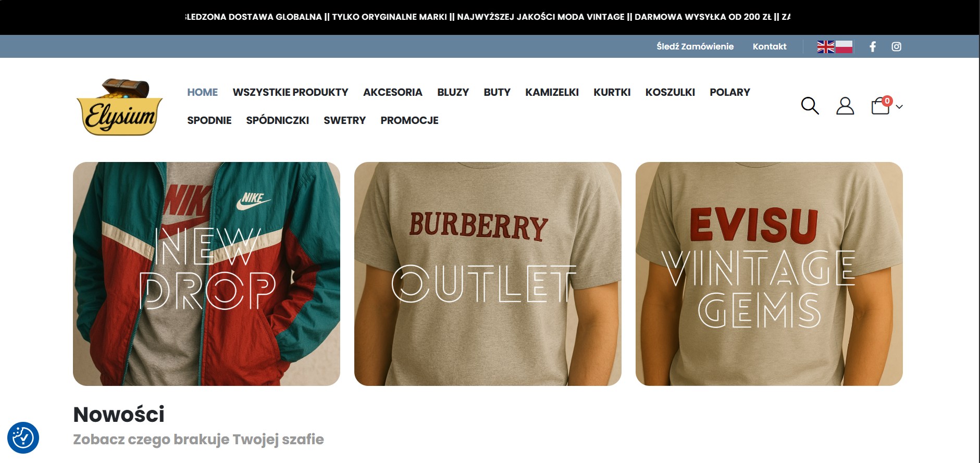Viewport: 980px width, 463px height.
Task: Open the user account icon
Action: click(x=845, y=106)
